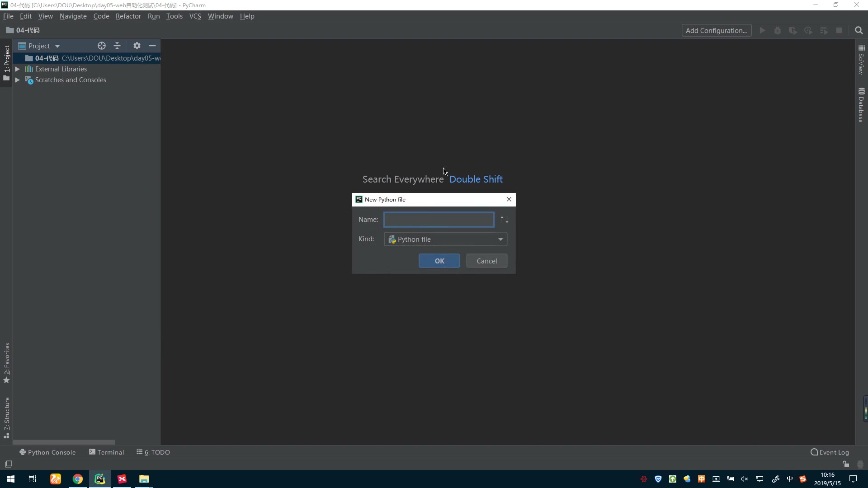868x488 pixels.
Task: Hide the Project tool window
Action: click(152, 46)
